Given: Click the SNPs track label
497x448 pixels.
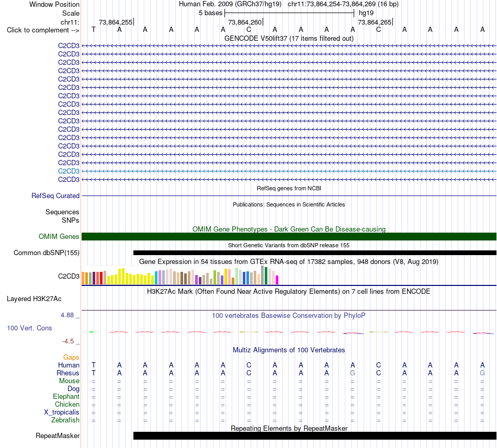Looking at the screenshot, I should click(x=71, y=221).
